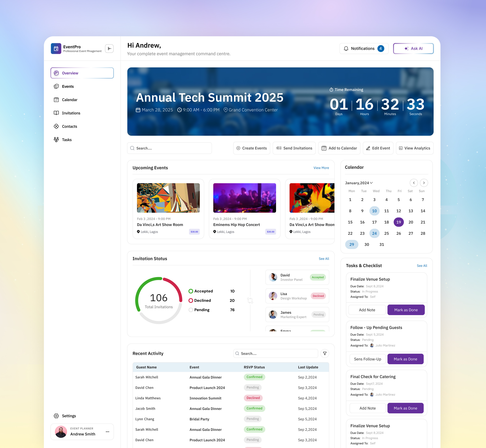Viewport: 486px width, 448px height.
Task: Open the Ask AI assistant
Action: (413, 48)
